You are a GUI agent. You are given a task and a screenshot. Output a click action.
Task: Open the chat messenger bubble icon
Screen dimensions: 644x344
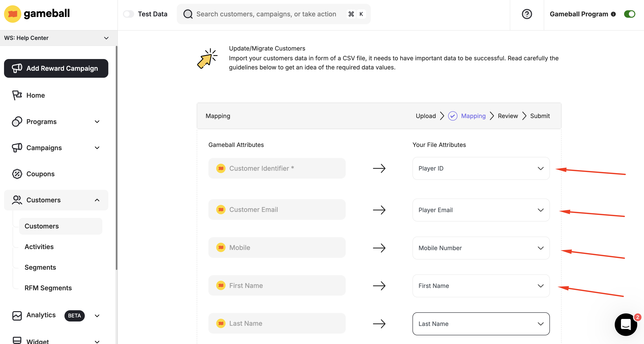(626, 324)
